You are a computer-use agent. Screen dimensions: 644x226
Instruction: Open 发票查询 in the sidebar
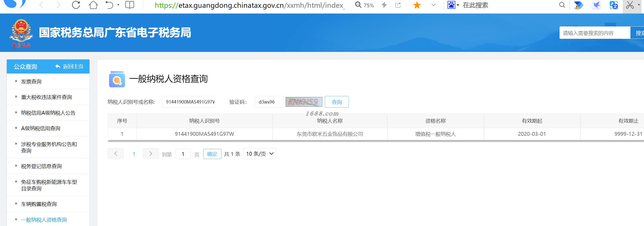click(31, 81)
